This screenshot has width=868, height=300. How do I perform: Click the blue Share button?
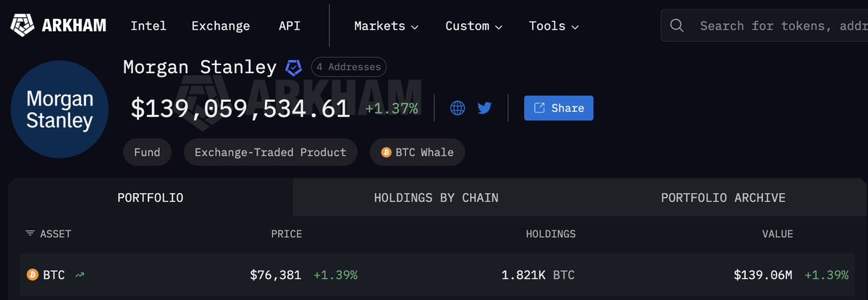[558, 108]
